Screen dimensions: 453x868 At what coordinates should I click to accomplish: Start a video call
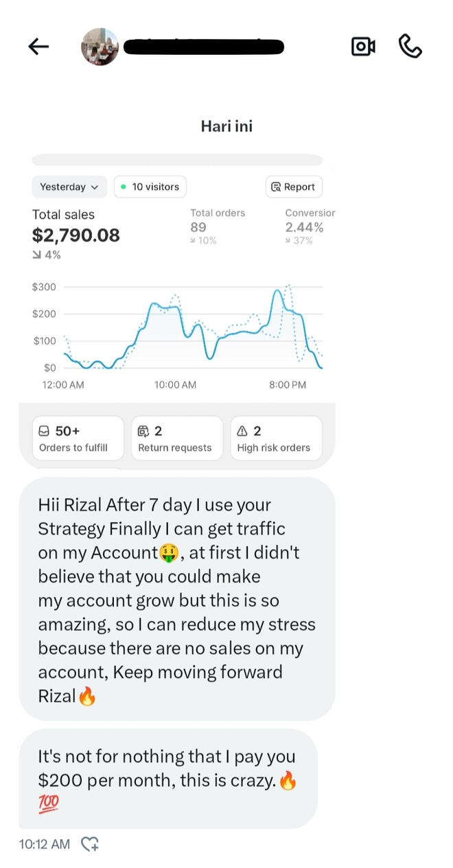click(363, 47)
